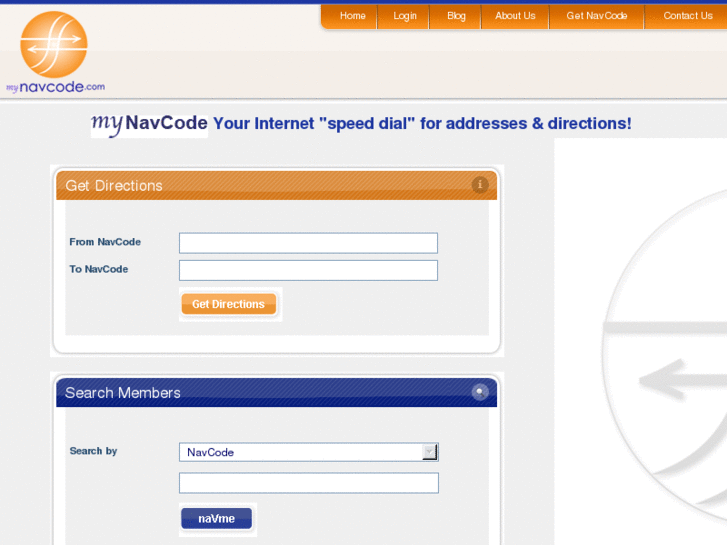Click the naVme search button
This screenshot has width=727, height=545.
(x=217, y=518)
